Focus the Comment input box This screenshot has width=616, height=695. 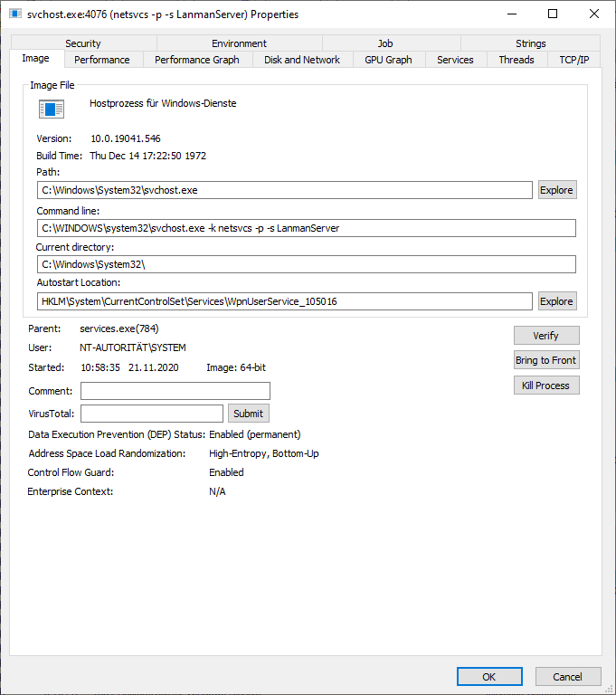coord(175,391)
